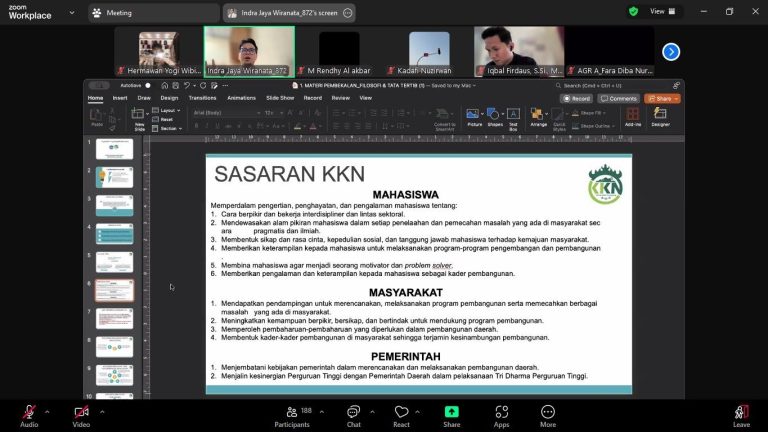Expand Zoom audio options arrow

point(47,412)
